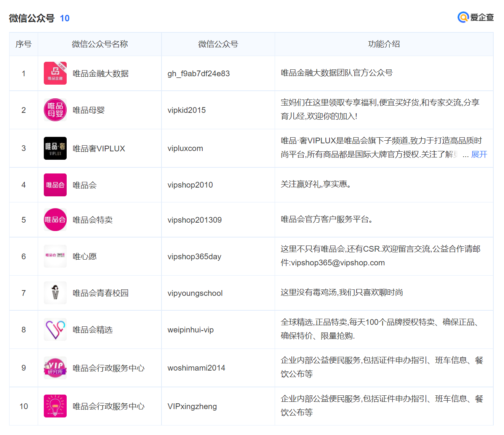Click the lightbulb logo in row 10
Screen dimensions: 504x435
point(55,406)
